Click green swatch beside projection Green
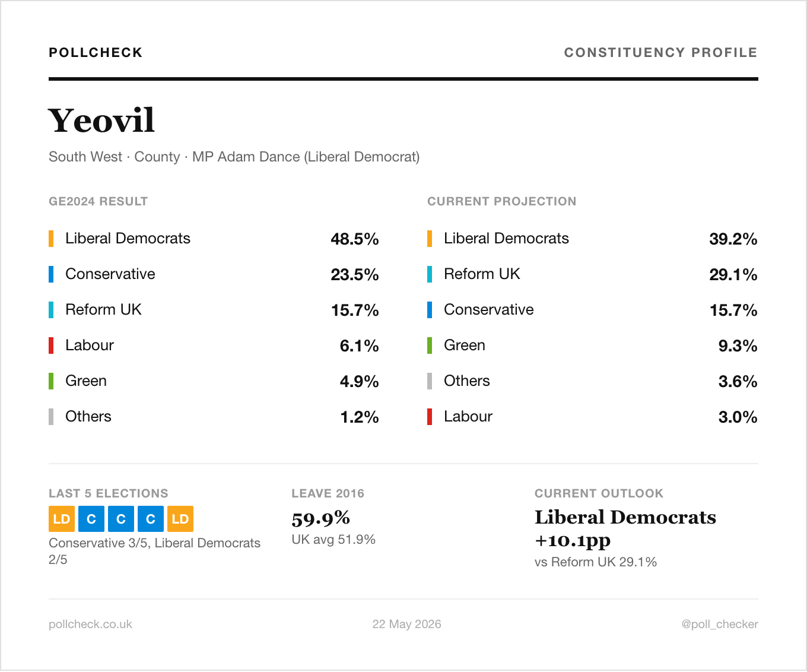Viewport: 807px width, 672px height. click(x=430, y=345)
